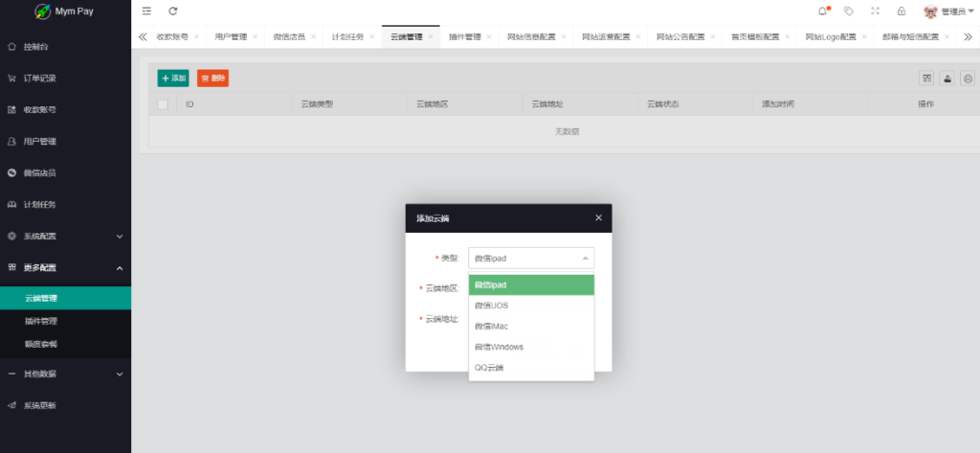Open 控制台 in the sidebar
Screen dimensions: 980x453
point(66,46)
